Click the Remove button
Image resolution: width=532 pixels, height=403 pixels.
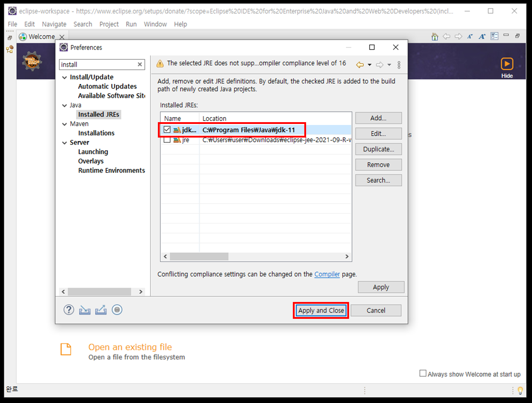378,165
